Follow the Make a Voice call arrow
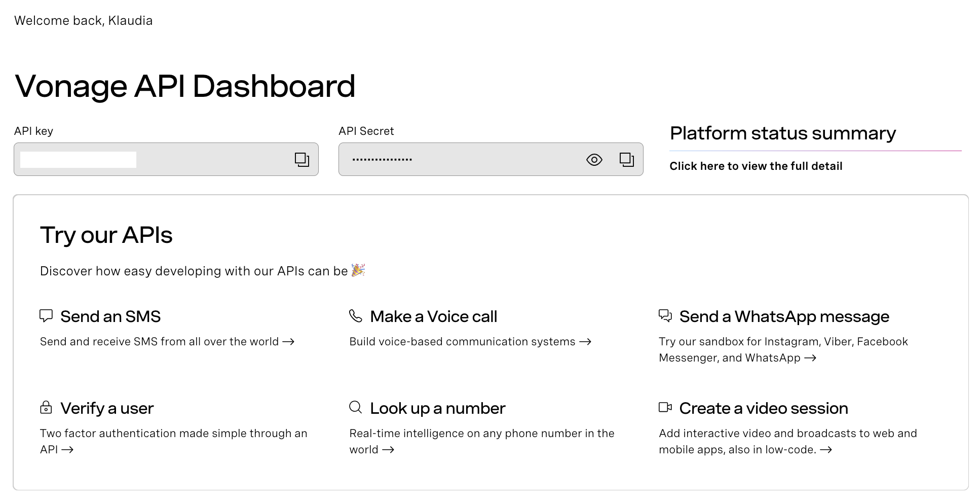This screenshot has width=980, height=501. (586, 342)
